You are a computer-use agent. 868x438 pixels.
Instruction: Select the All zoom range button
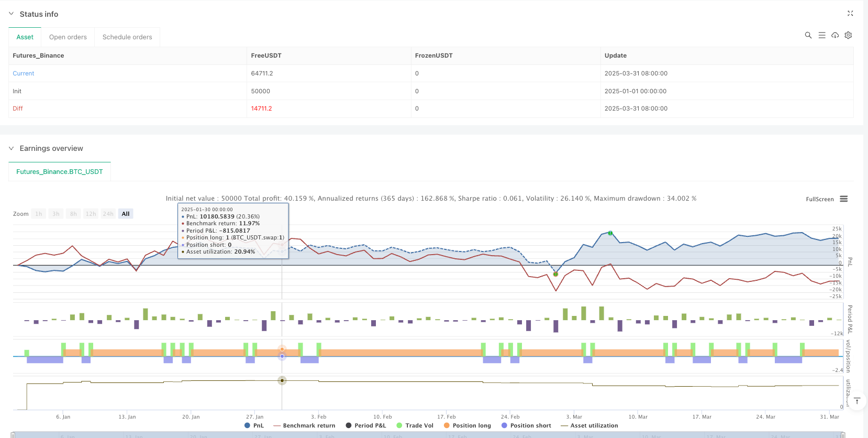click(126, 214)
